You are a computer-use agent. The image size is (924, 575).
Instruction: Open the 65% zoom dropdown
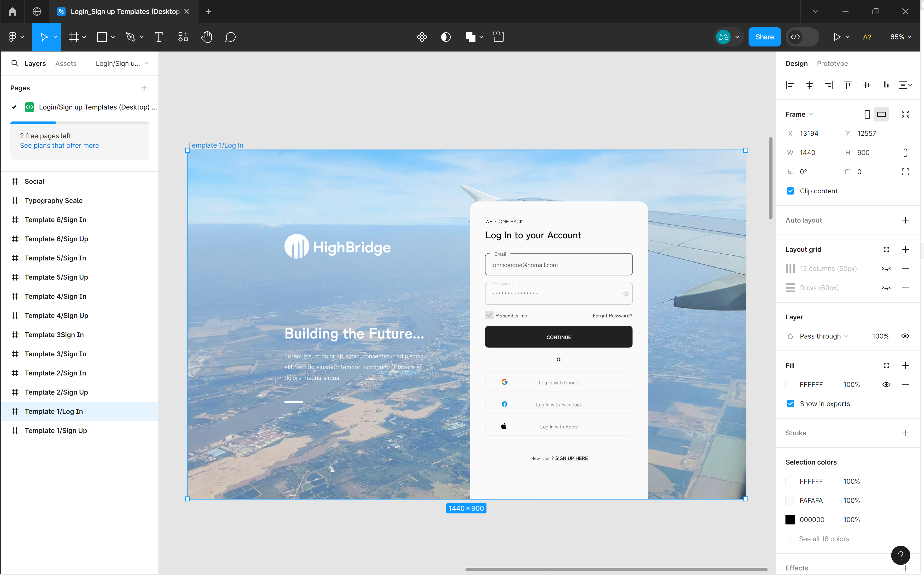tap(900, 37)
